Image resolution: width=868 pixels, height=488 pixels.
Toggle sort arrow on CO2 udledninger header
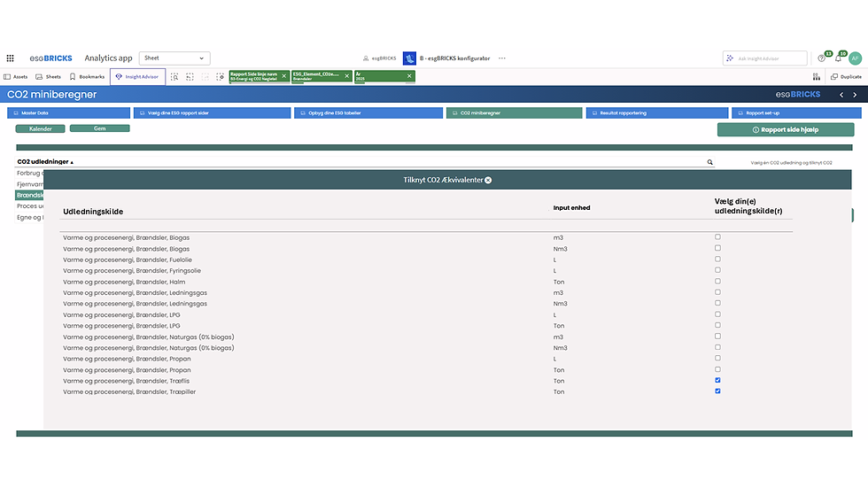point(72,162)
